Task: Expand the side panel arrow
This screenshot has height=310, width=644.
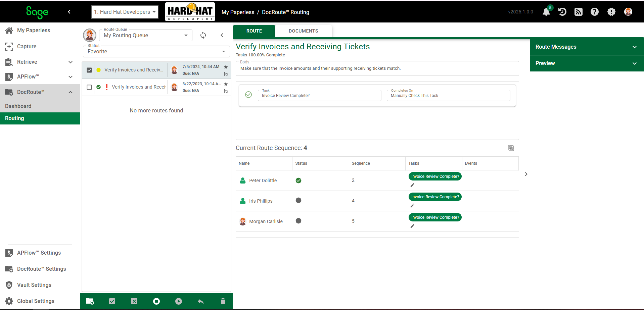Action: [x=526, y=174]
